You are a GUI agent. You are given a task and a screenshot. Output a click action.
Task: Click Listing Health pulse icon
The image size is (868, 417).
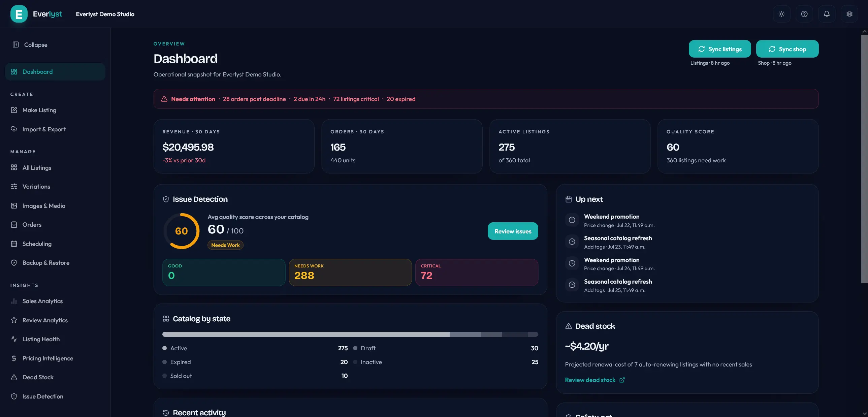point(14,339)
